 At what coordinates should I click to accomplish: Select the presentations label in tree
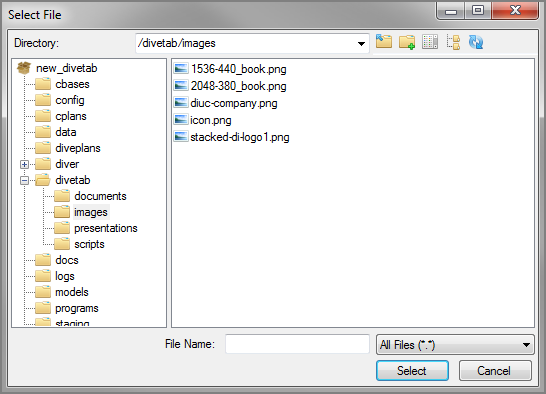click(106, 228)
